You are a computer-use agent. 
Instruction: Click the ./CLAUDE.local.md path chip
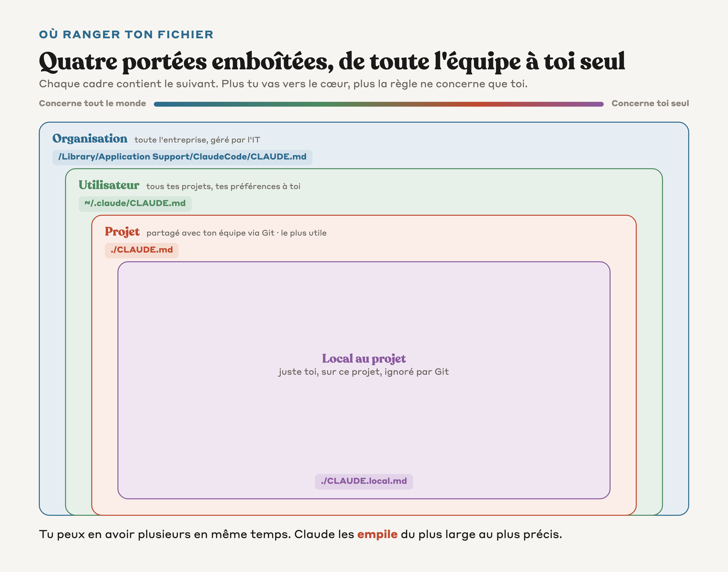point(364,481)
